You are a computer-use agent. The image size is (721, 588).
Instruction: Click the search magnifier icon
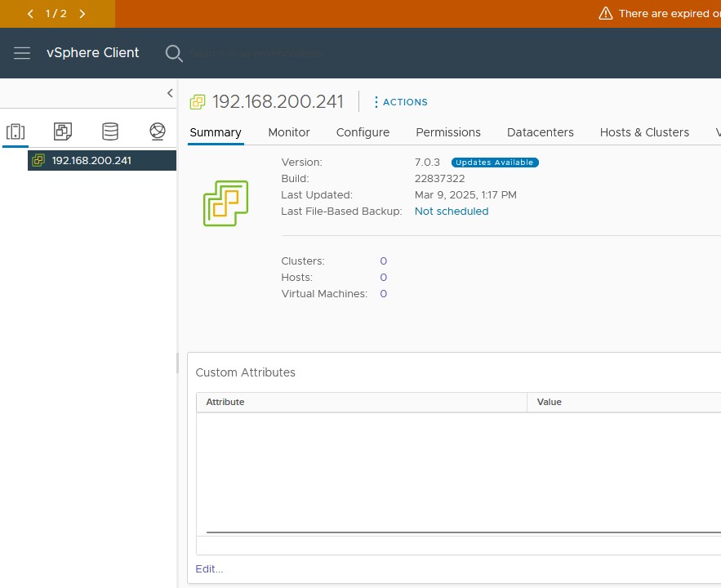tap(174, 53)
